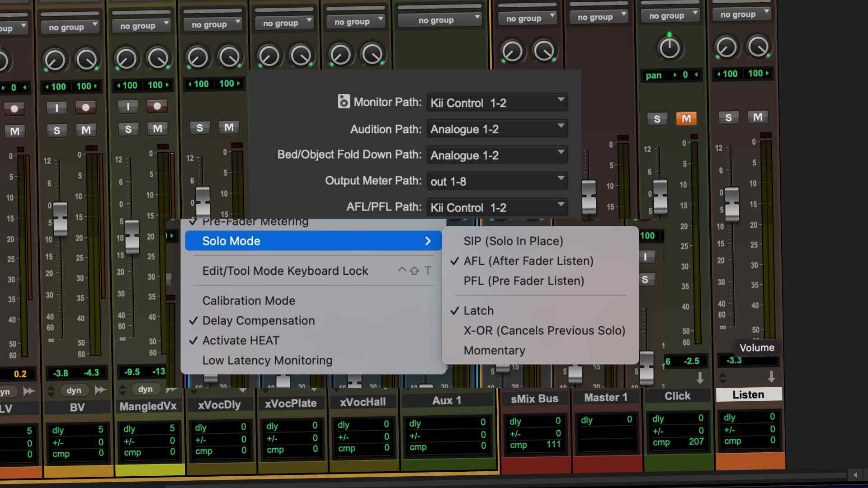The width and height of the screenshot is (868, 488).
Task: Solo the MangledVx track
Action: click(128, 129)
